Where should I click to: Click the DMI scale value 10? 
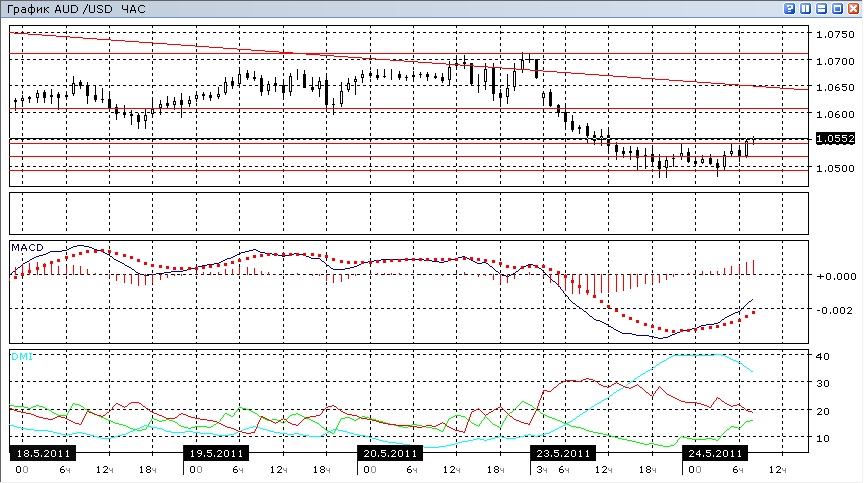click(823, 439)
